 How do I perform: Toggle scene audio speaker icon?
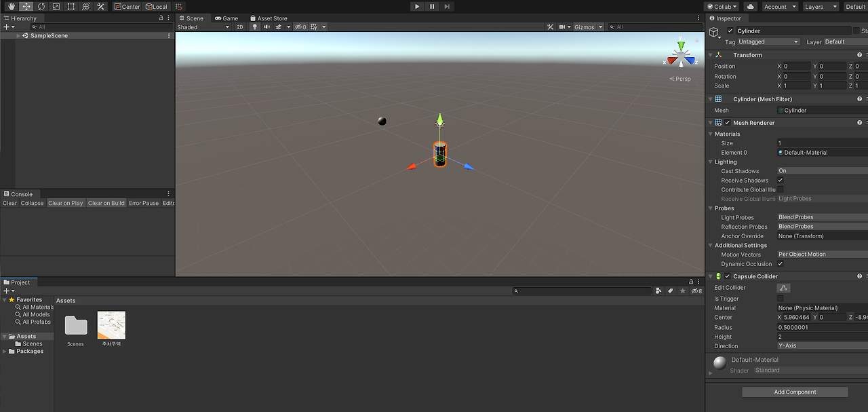click(x=267, y=27)
